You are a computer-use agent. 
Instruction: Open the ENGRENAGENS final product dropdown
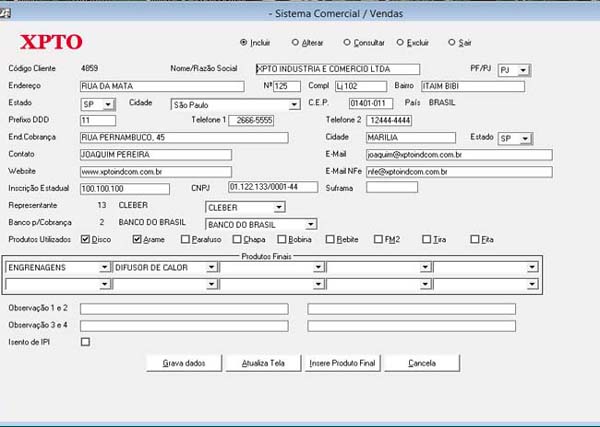pos(104,268)
